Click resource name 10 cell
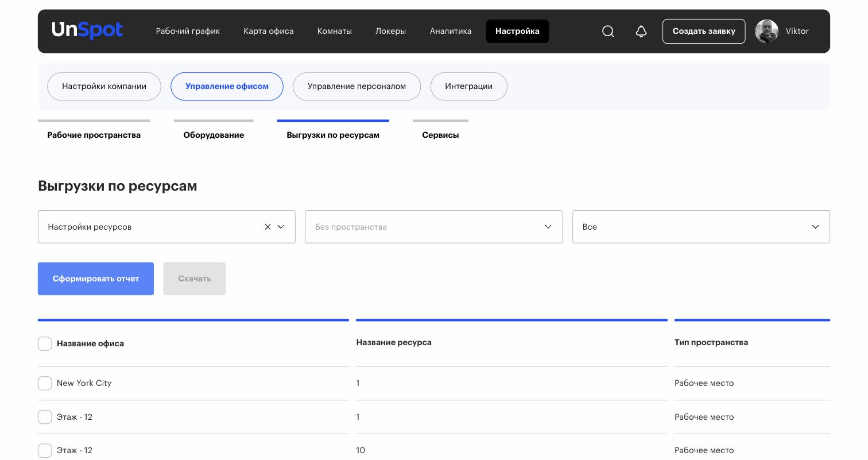The height and width of the screenshot is (460, 868). point(361,450)
